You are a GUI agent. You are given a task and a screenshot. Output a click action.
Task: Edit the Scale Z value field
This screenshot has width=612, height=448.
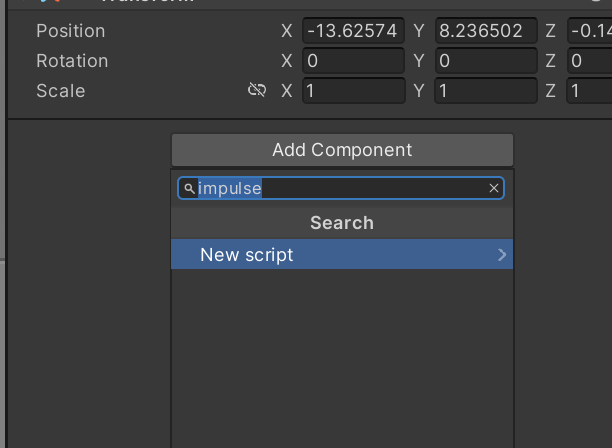tap(588, 91)
